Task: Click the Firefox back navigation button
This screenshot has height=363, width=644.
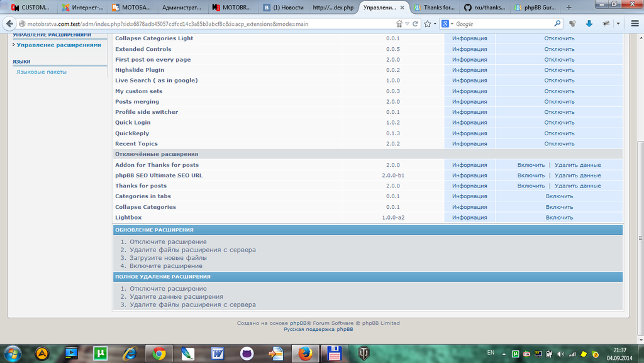Action: click(x=9, y=23)
